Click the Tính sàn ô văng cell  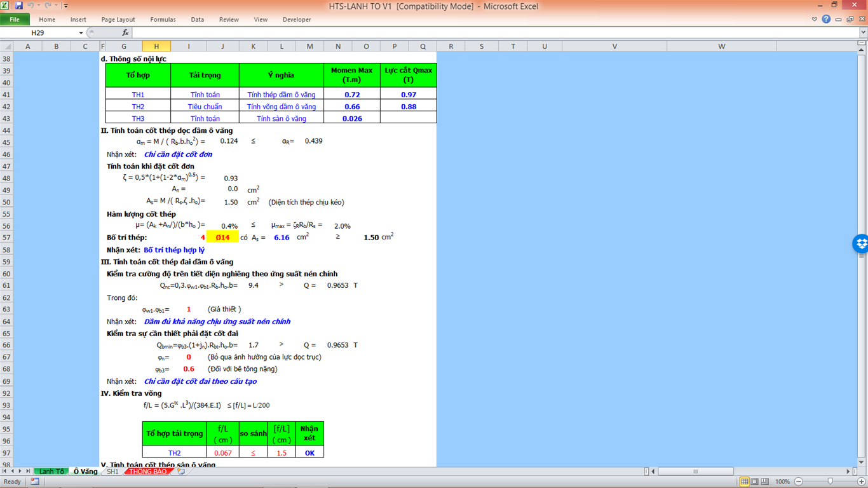pyautogui.click(x=281, y=119)
